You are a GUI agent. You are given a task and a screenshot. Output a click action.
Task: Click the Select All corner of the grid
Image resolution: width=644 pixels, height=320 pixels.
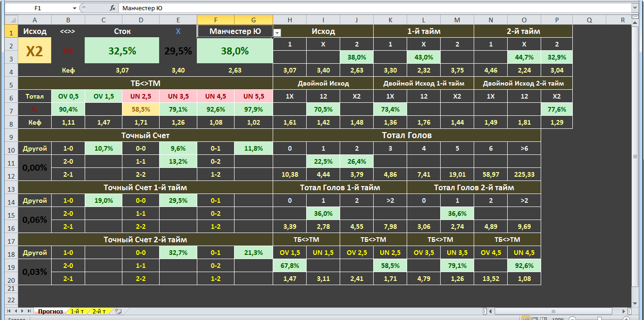click(11, 20)
